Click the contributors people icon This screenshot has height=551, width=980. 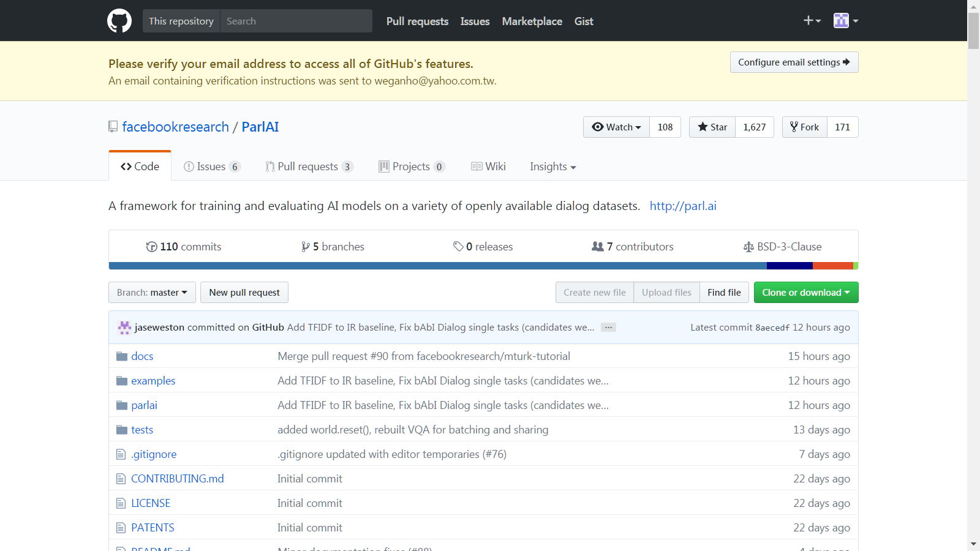point(598,247)
